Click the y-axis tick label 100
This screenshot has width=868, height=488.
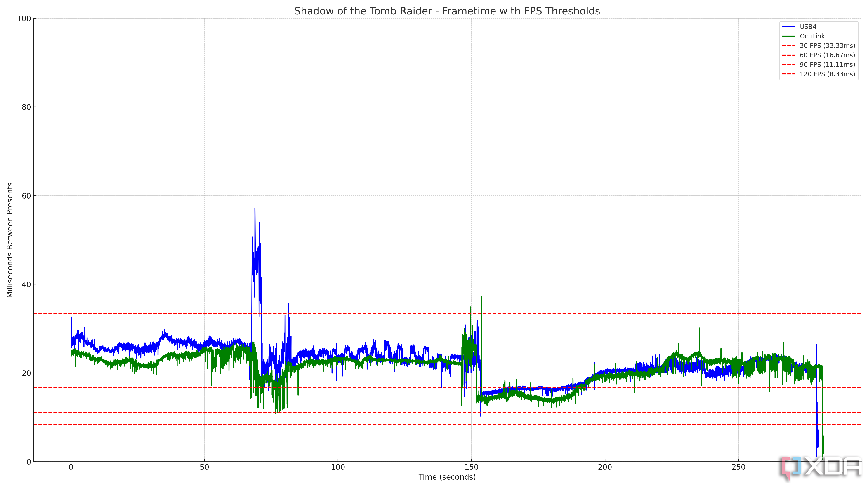pyautogui.click(x=24, y=19)
